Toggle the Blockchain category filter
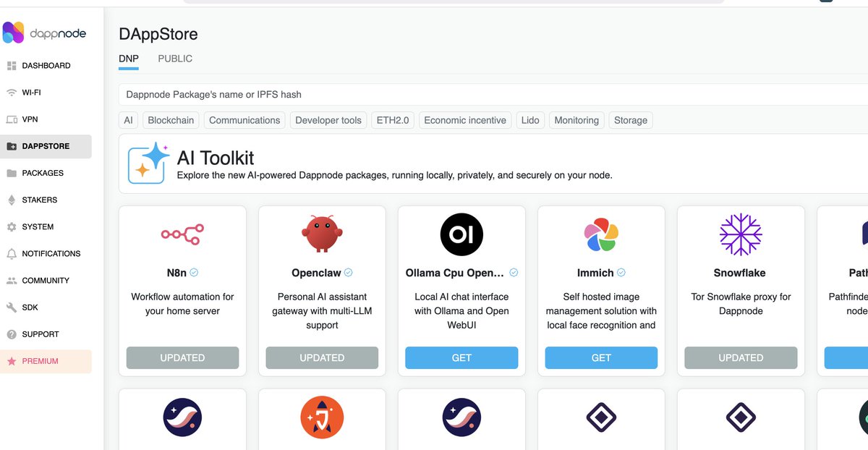868x450 pixels. click(x=171, y=120)
